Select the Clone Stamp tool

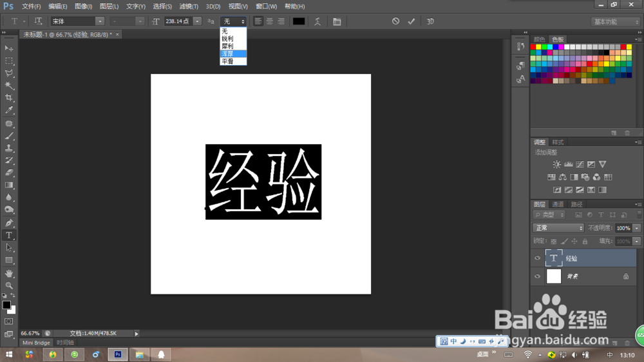[8, 148]
